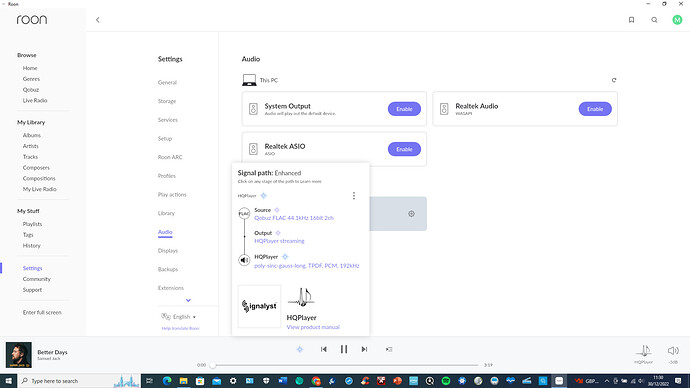Open Storage settings
690x388 pixels.
tap(167, 101)
